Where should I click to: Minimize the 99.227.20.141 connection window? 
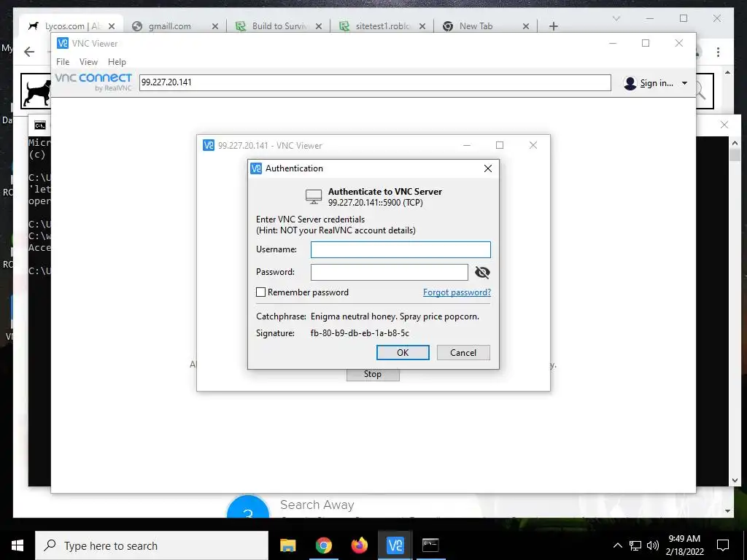(467, 145)
